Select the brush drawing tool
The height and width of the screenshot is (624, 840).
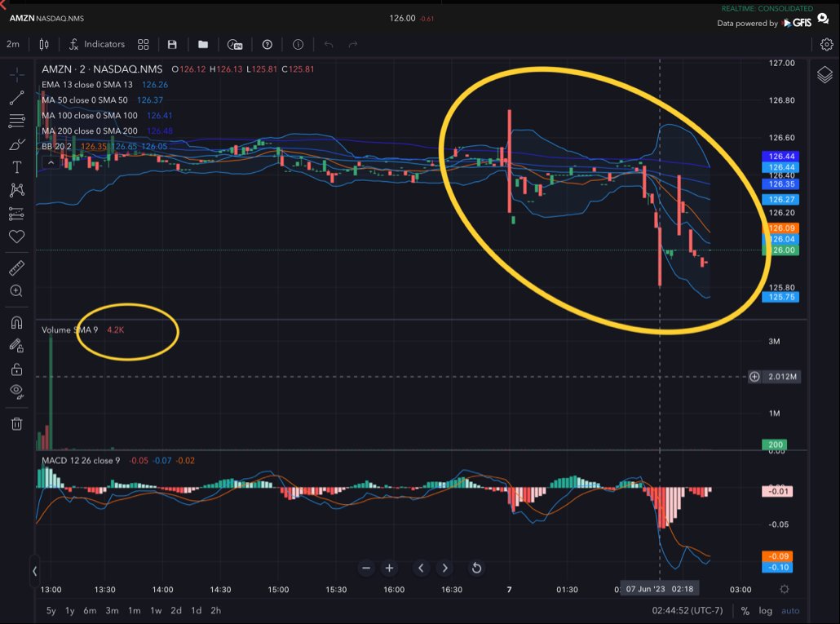(16, 144)
